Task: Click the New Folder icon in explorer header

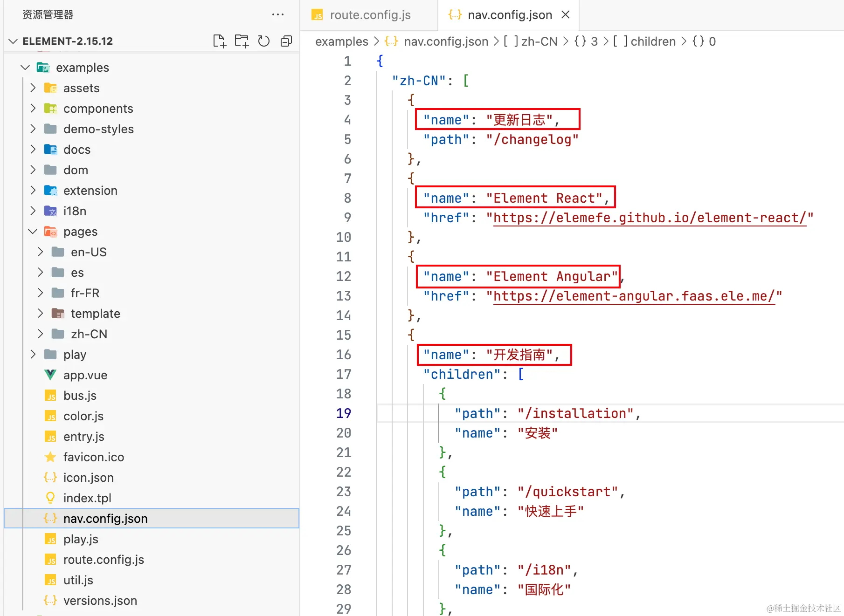Action: (242, 41)
